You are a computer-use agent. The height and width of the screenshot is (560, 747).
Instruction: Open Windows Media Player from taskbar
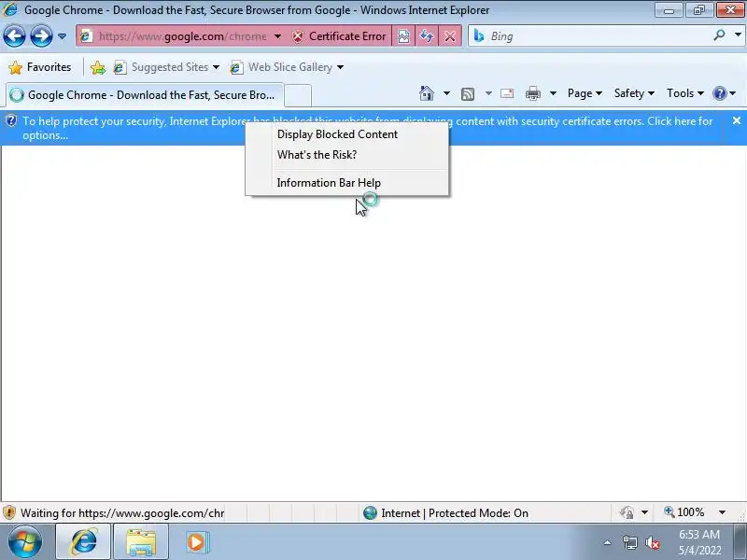tap(196, 542)
